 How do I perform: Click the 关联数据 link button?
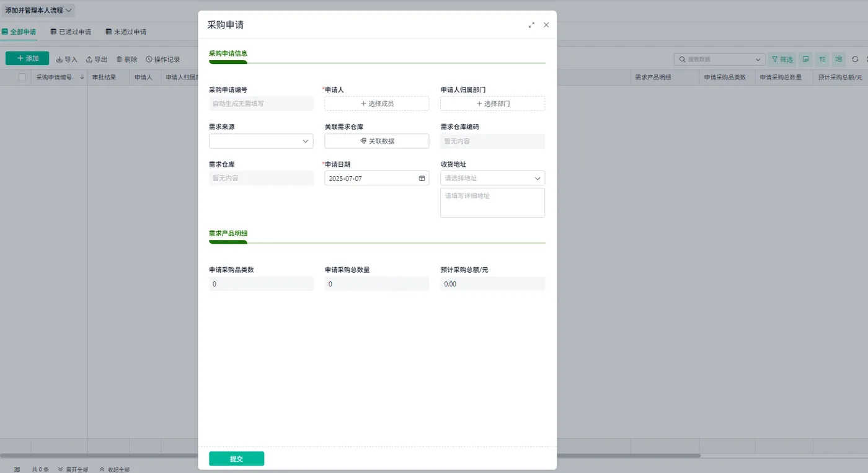coord(377,141)
